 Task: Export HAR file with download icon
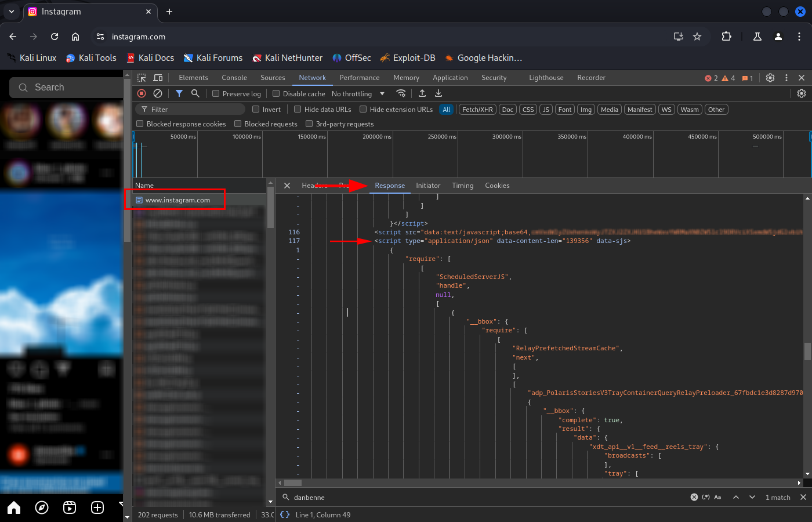438,93
